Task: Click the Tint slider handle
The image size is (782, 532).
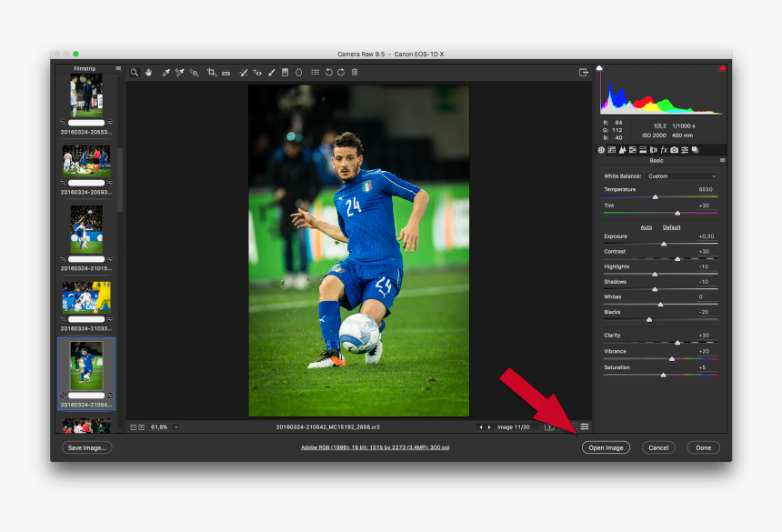Action: pyautogui.click(x=677, y=213)
